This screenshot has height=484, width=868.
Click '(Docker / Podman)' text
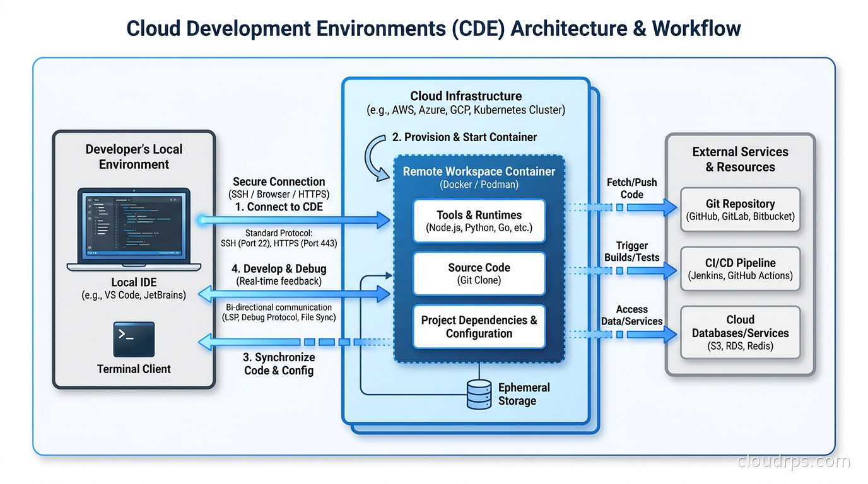click(479, 185)
